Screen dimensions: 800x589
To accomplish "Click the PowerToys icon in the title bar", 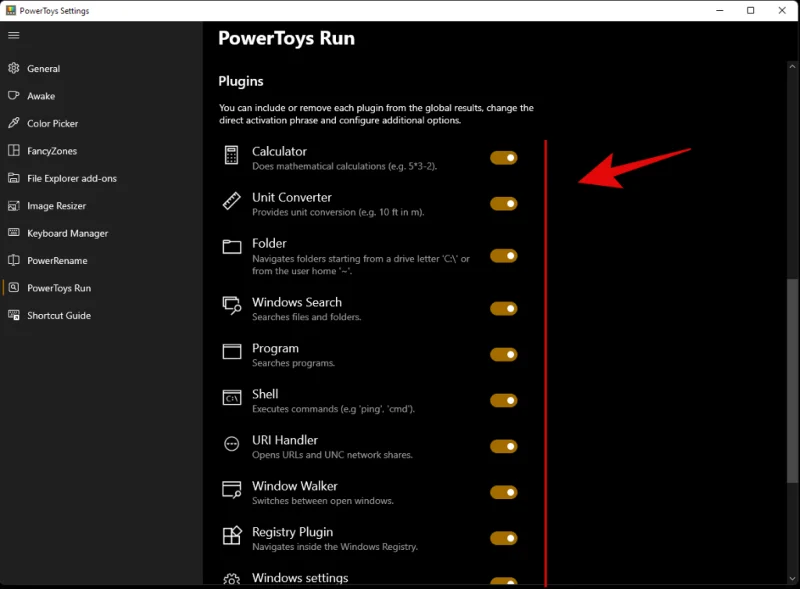I will (10, 9).
